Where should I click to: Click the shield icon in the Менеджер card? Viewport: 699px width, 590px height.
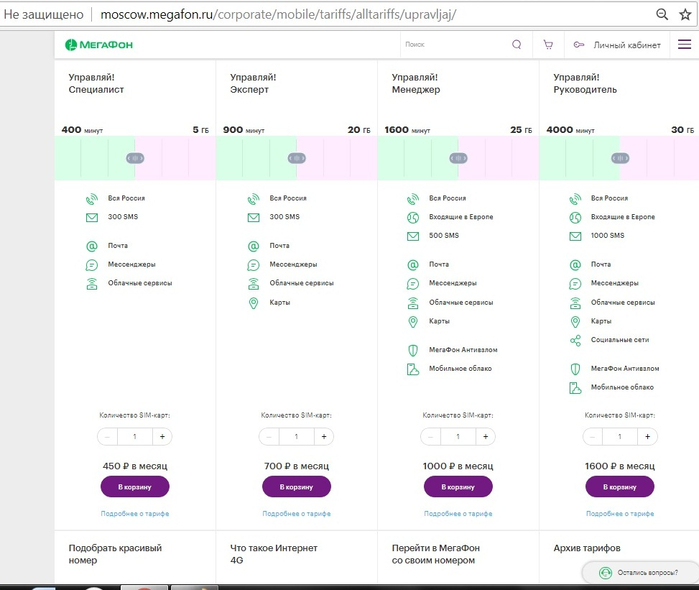[x=413, y=351]
